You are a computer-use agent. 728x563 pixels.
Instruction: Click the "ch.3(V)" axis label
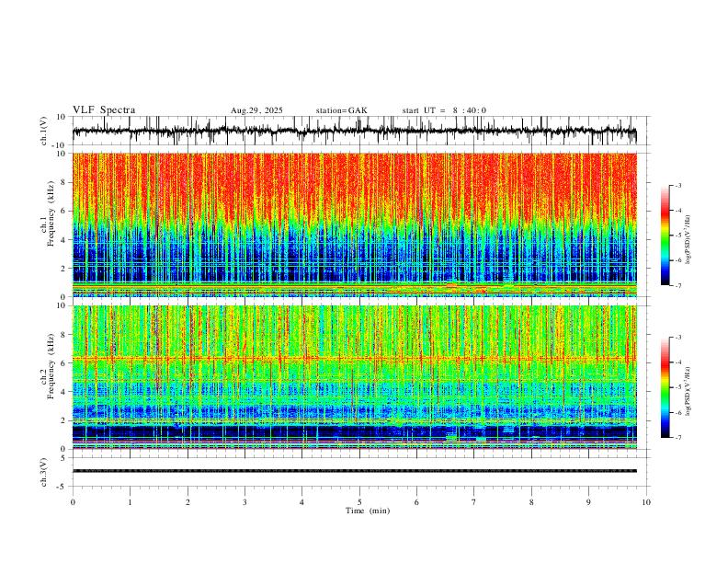tap(44, 472)
